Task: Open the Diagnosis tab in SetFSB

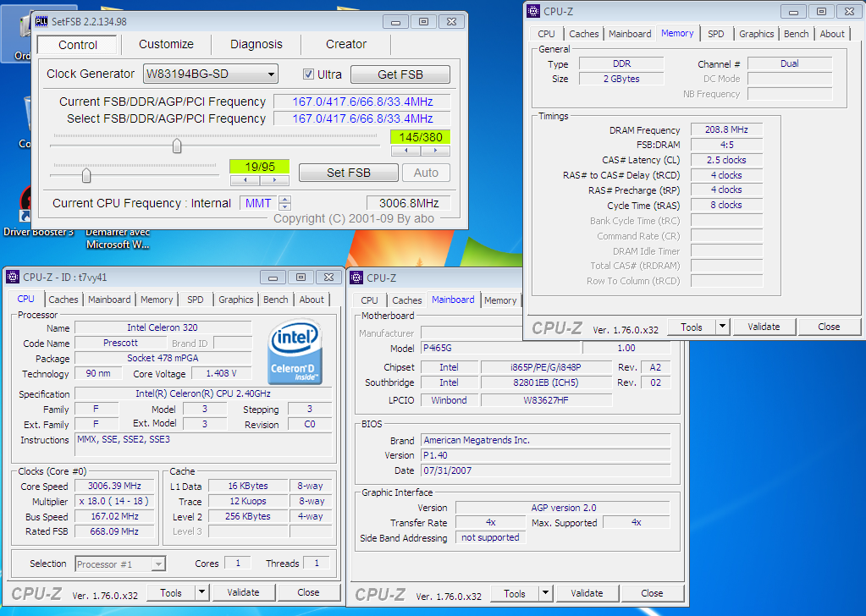Action: (x=256, y=44)
